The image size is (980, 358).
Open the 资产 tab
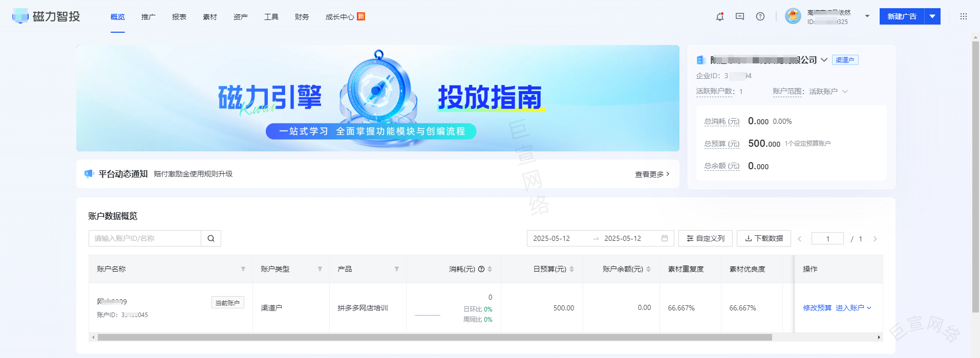click(x=241, y=17)
